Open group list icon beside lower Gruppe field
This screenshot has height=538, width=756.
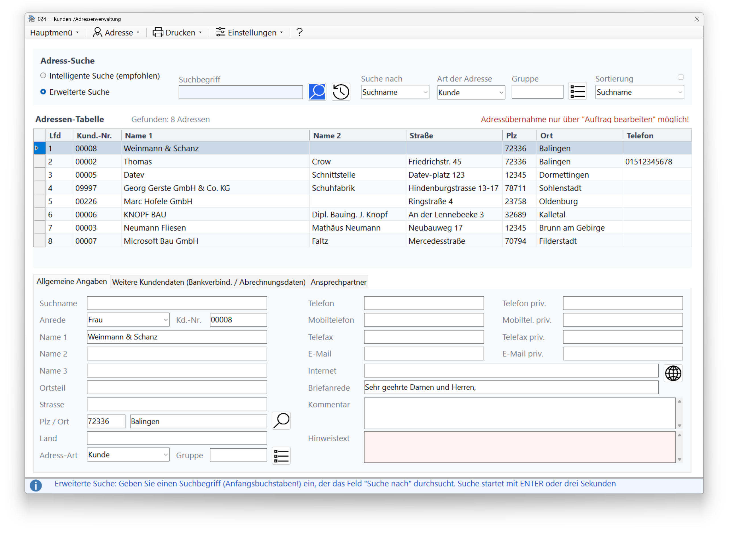click(281, 456)
